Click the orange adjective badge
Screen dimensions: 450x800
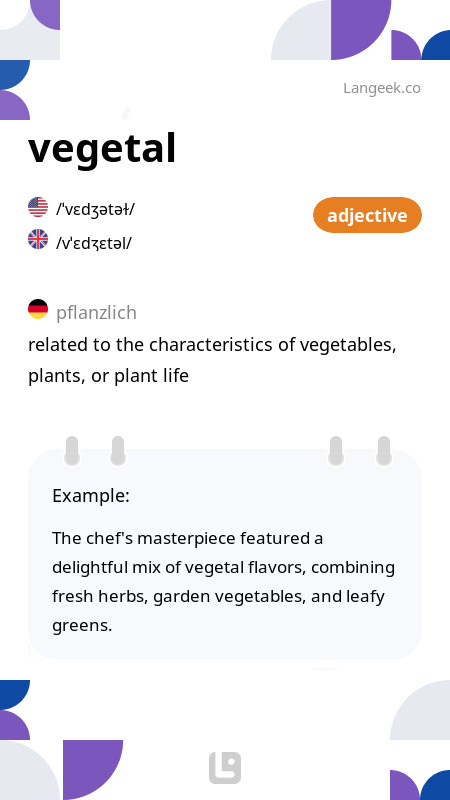tap(367, 215)
